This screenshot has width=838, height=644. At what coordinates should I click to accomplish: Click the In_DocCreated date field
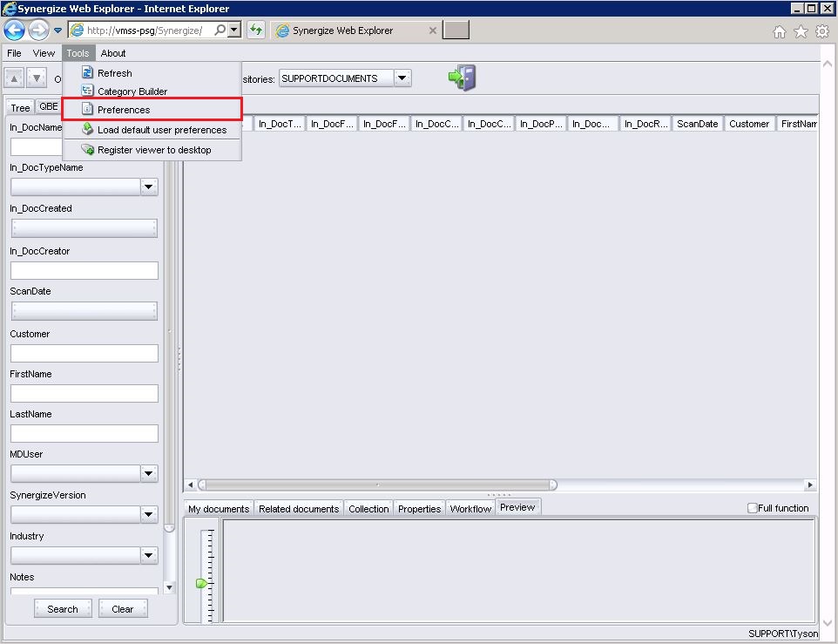pos(84,228)
